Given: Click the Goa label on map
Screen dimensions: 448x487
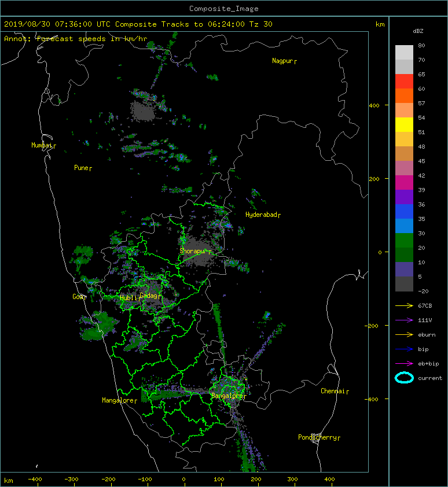Looking at the screenshot, I should point(79,297).
